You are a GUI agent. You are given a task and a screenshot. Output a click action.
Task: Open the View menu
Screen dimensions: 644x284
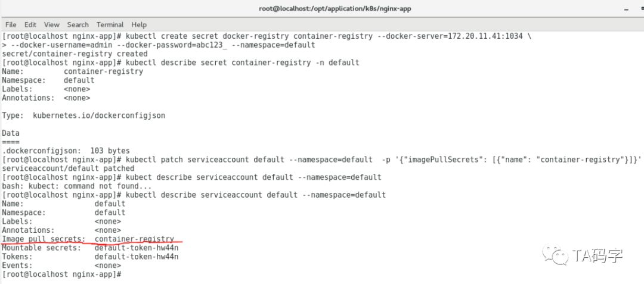pyautogui.click(x=52, y=24)
